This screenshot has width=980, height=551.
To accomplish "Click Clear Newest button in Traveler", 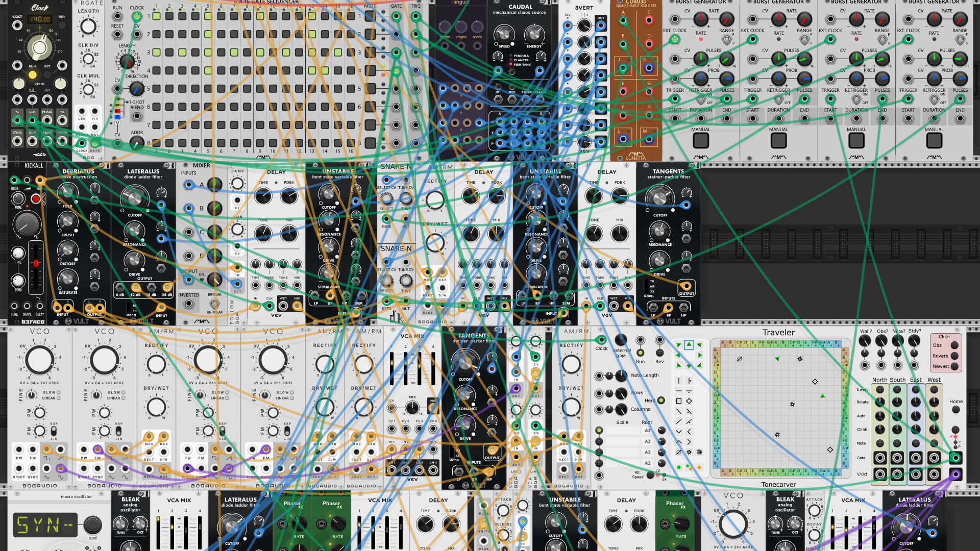I will (954, 366).
